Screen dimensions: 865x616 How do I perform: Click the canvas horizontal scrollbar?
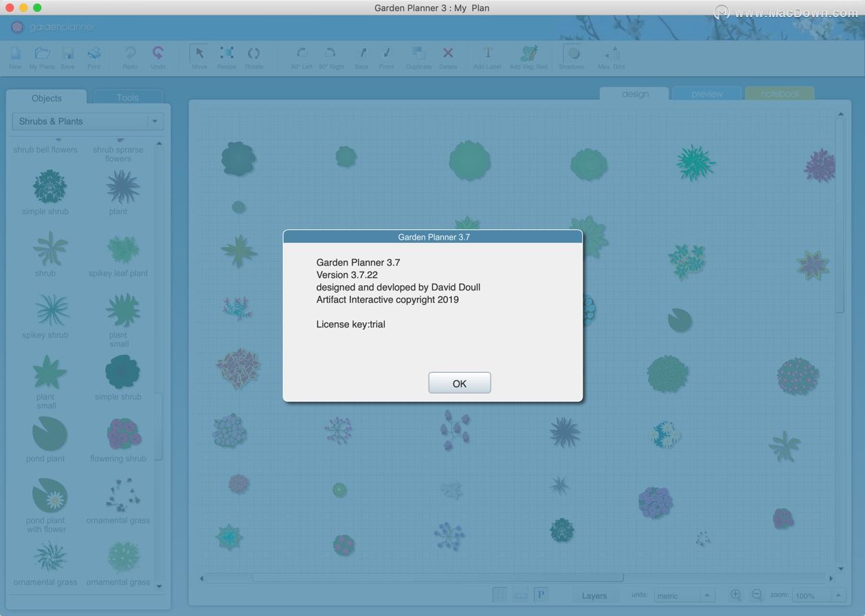click(438, 578)
